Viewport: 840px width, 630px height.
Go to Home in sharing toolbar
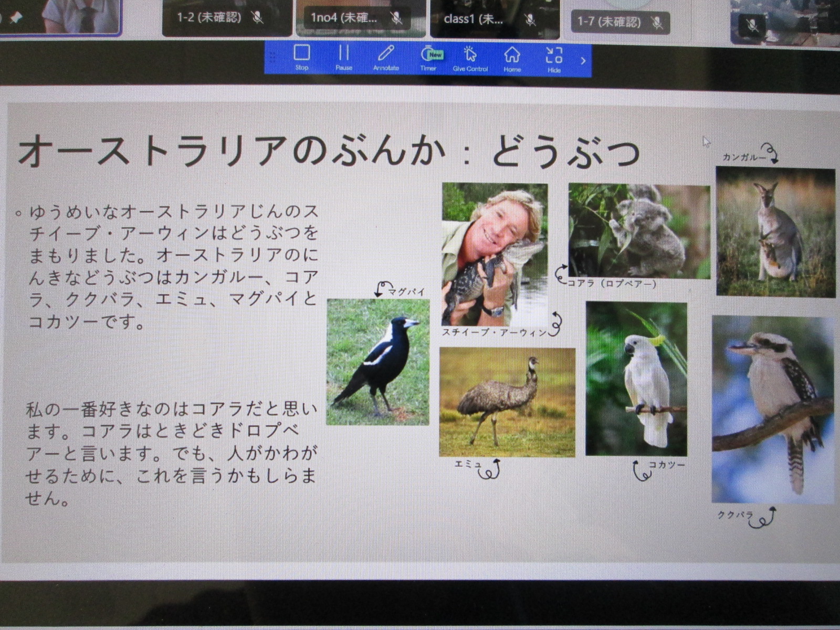point(512,57)
